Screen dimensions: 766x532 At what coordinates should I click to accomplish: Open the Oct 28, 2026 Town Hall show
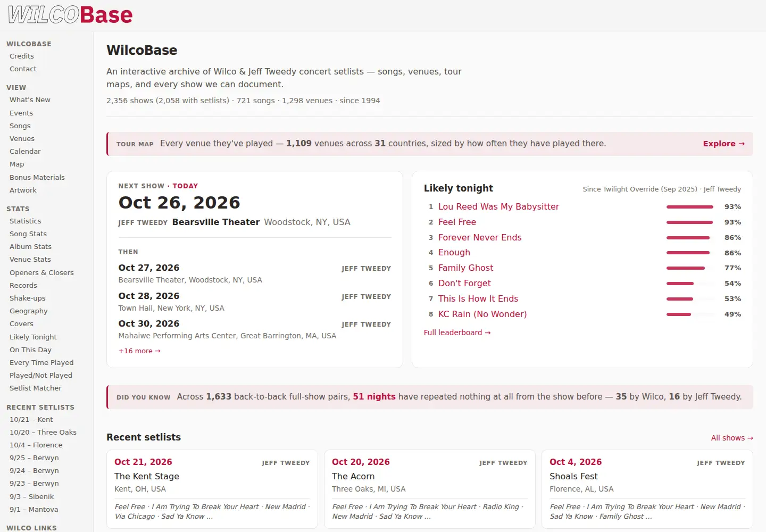pos(149,296)
